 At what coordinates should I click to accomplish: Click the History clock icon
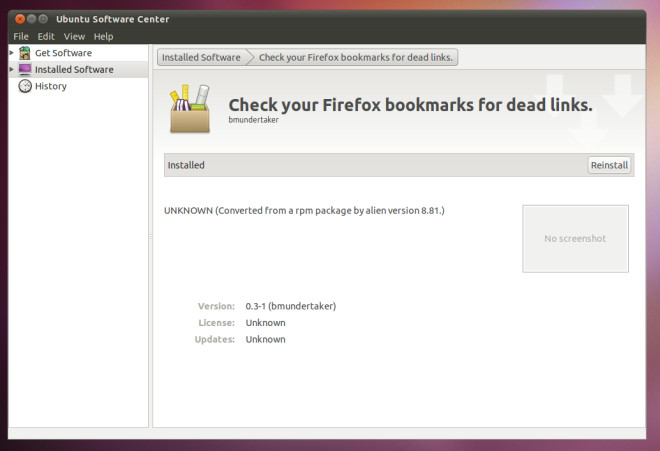tap(25, 86)
